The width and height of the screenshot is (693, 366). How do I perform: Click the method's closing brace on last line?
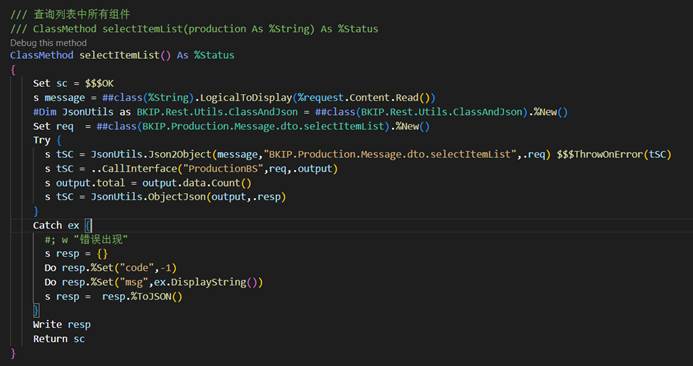click(13, 353)
